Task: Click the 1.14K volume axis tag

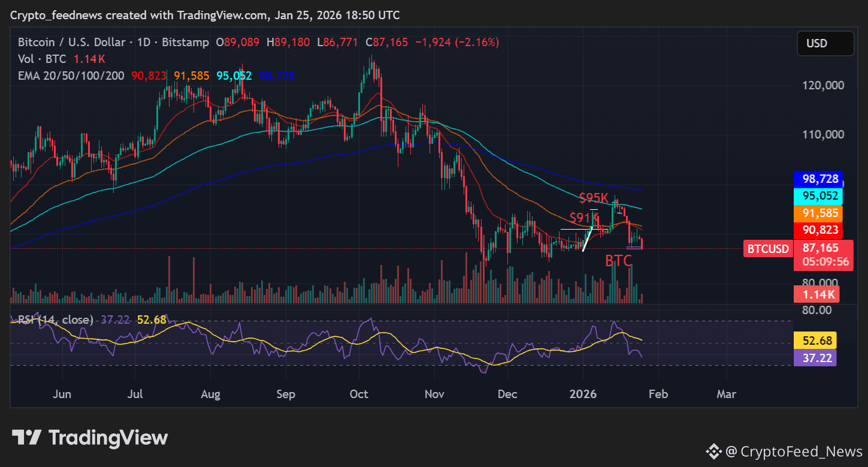Action: 816,294
